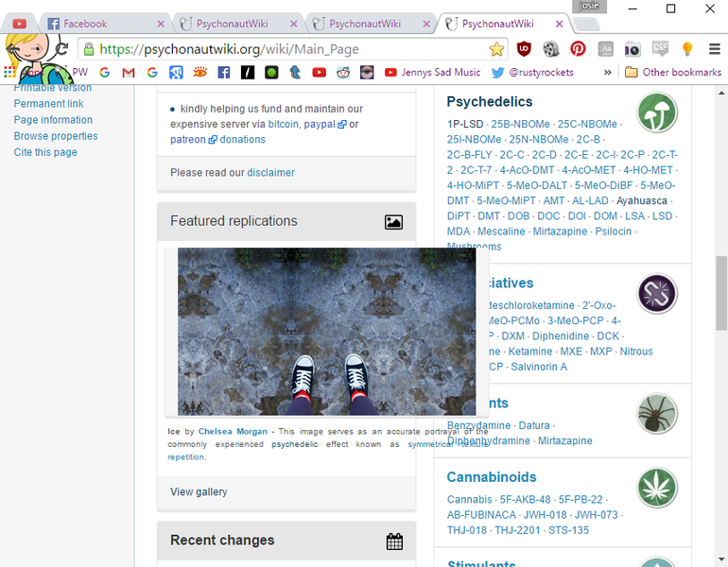Screen dimensions: 728x567
Task: Open the camera screenshot extension
Action: tap(633, 49)
